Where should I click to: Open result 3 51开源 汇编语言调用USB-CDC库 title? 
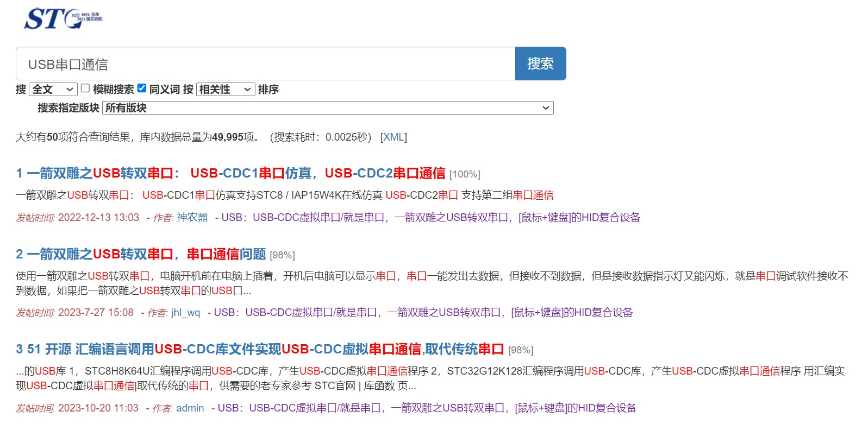pyautogui.click(x=260, y=349)
